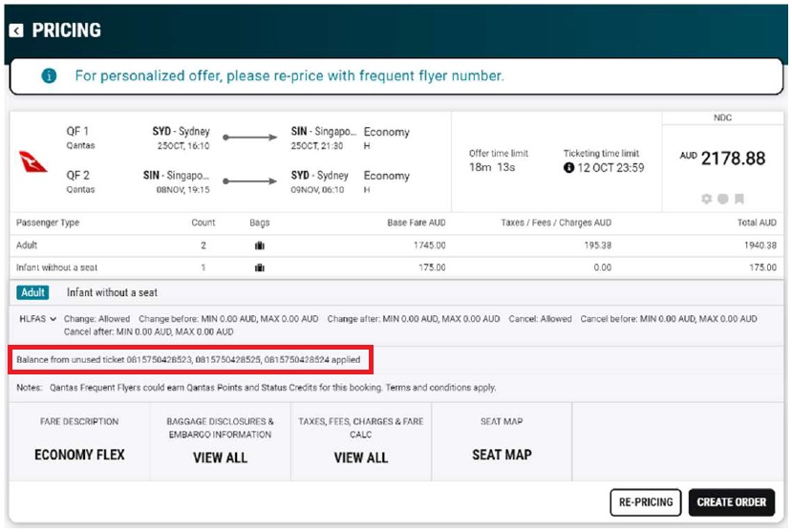Click the blue info icon in banner
The width and height of the screenshot is (792, 532).
coord(49,75)
